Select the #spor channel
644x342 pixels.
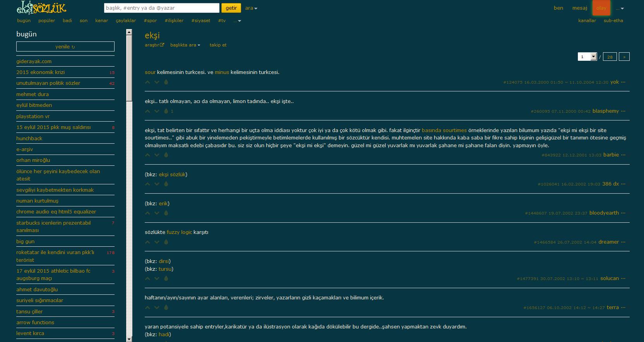[150, 21]
